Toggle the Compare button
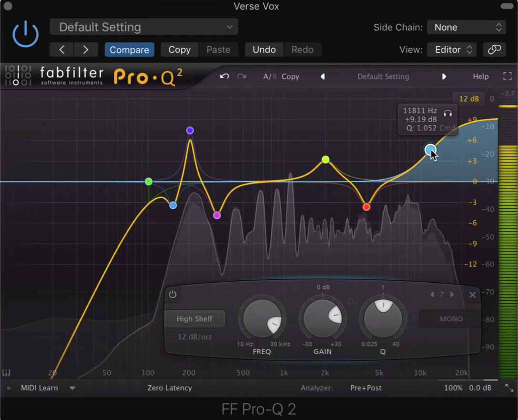This screenshot has width=518, height=420. click(129, 50)
